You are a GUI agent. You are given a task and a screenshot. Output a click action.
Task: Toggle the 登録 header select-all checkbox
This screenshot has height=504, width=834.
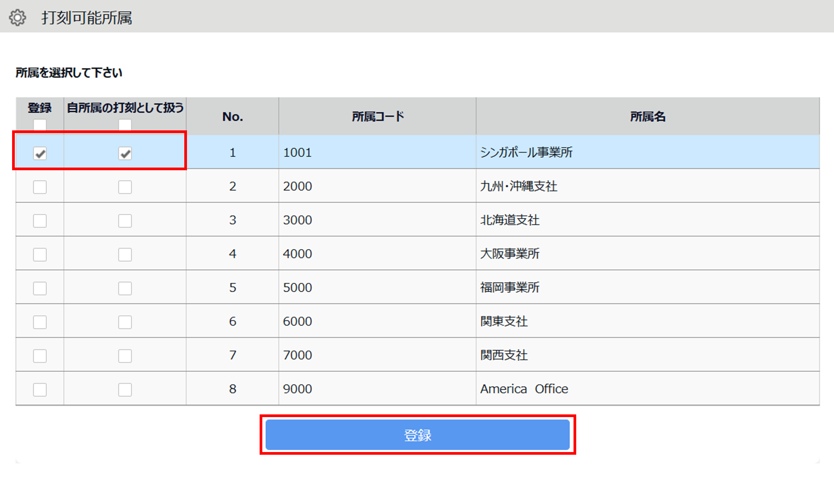pyautogui.click(x=40, y=125)
